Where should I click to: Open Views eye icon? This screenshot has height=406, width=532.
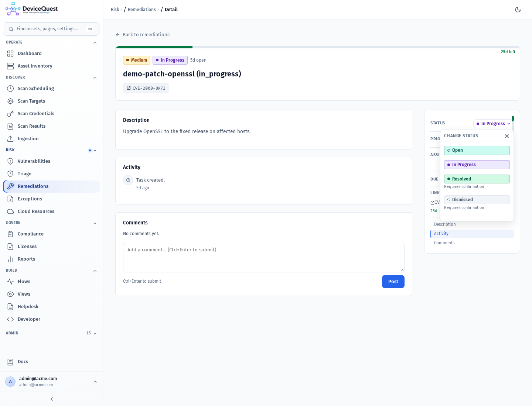[10, 294]
